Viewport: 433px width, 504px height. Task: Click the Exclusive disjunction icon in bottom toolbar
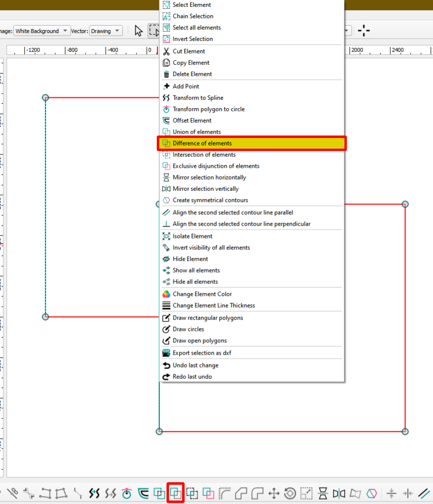coord(208,493)
